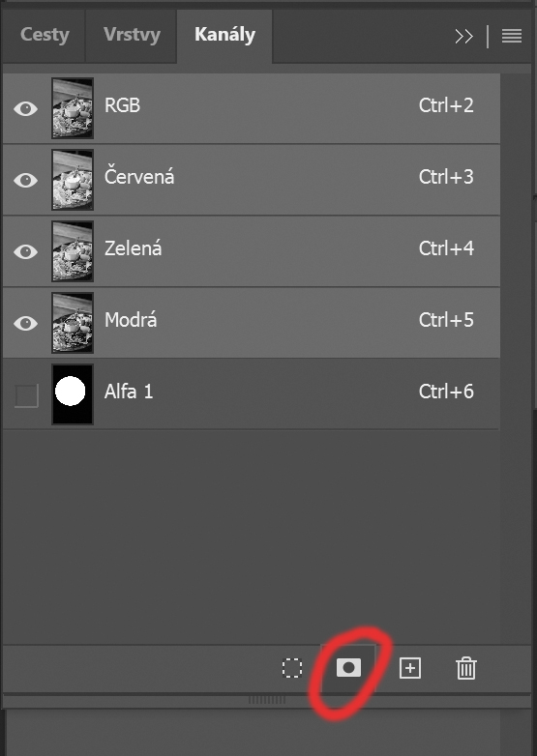537x756 pixels.
Task: Toggle the Modrá channel eye icon
Action: (x=25, y=323)
